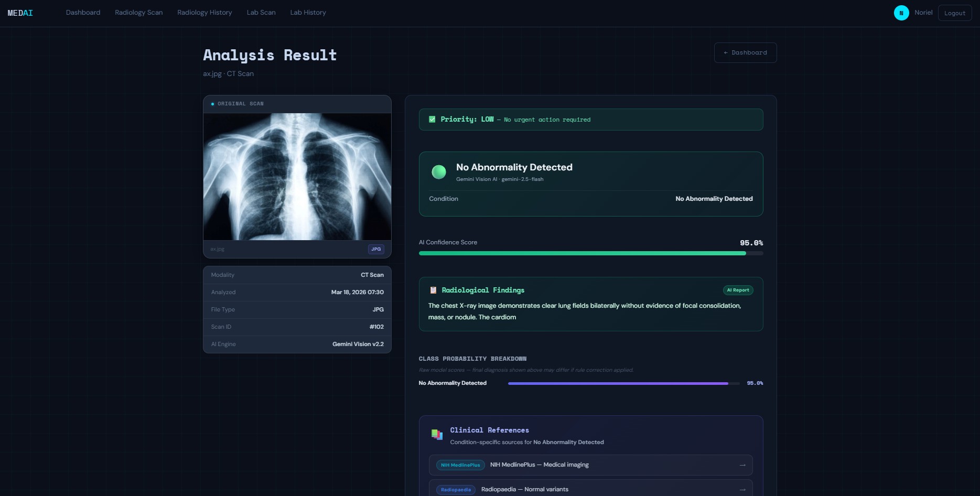Click the arrow on Radiopaedia Normal variants row
The image size is (980, 496).
click(742, 490)
